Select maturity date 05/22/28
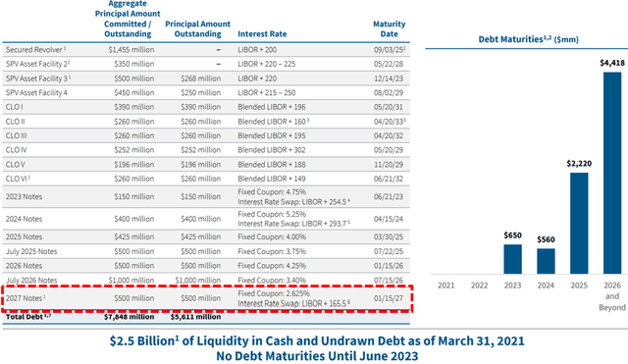The image size is (628, 364). [x=389, y=64]
